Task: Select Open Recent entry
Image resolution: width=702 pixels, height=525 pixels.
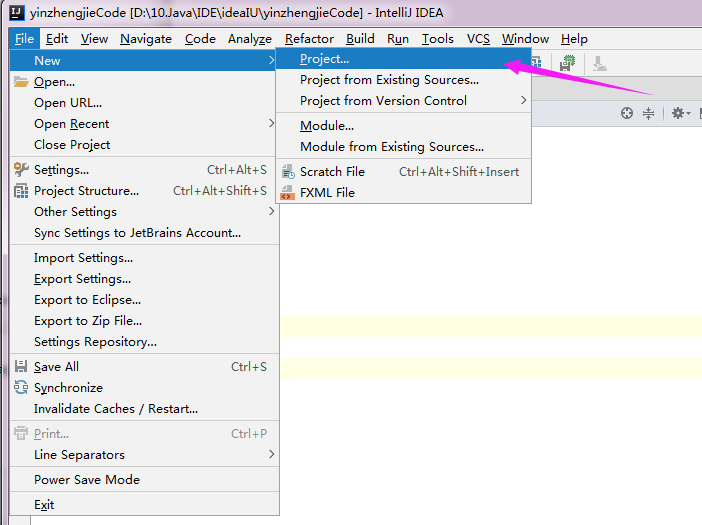Action: (x=144, y=124)
